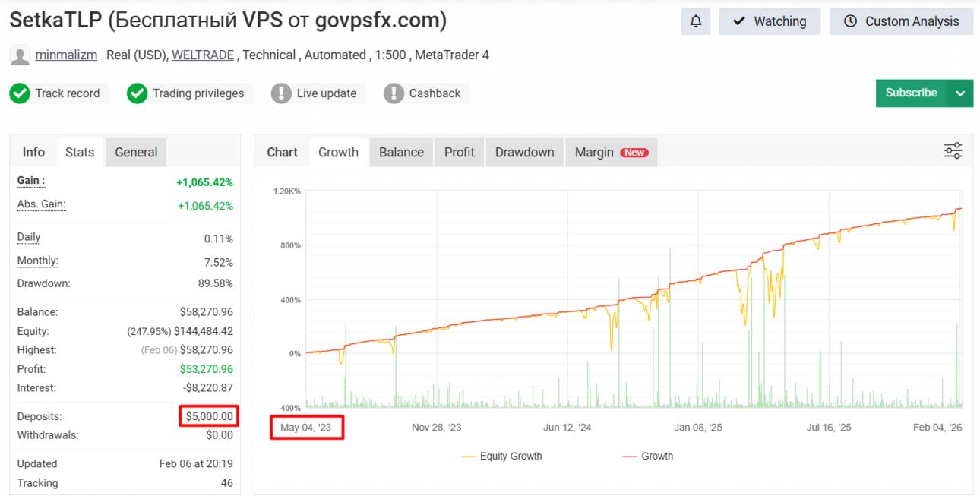
Task: Click the Daily label
Action: click(x=29, y=237)
